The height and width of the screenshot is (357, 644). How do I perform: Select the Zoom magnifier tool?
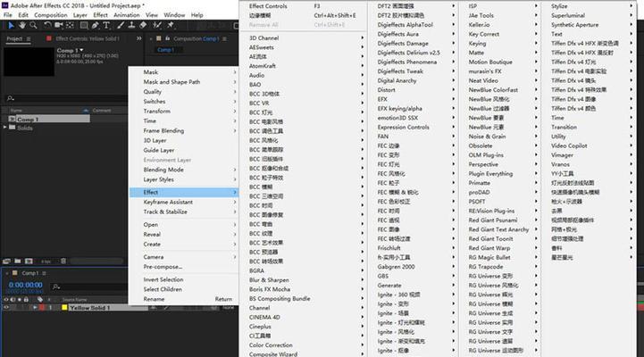(x=33, y=26)
